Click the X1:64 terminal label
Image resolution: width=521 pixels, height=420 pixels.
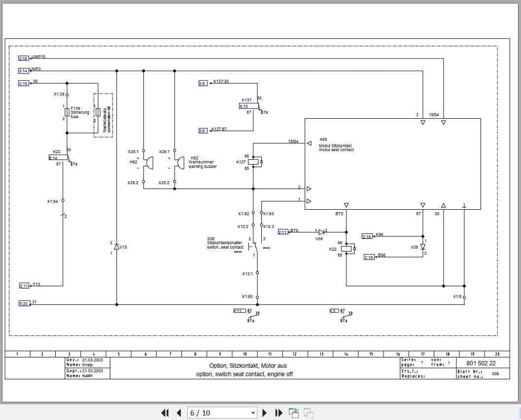[x=53, y=201]
